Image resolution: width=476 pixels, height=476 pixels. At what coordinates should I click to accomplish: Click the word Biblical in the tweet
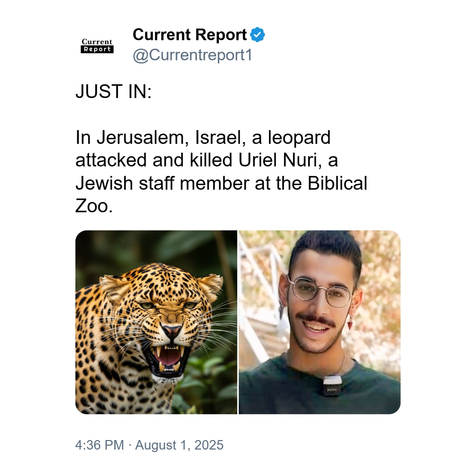pyautogui.click(x=337, y=183)
